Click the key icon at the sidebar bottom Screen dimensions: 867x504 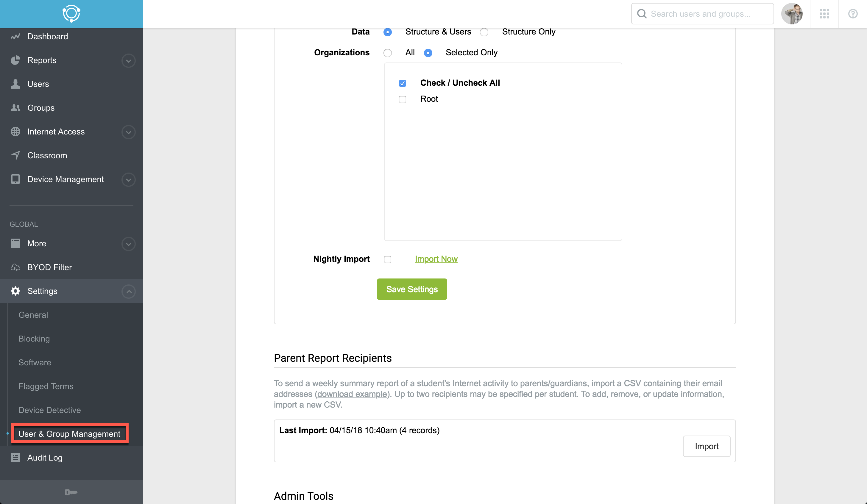point(71,492)
